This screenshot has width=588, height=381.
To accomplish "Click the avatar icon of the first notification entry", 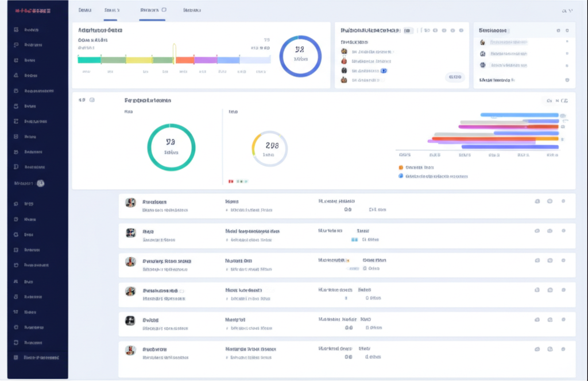I will [x=345, y=51].
